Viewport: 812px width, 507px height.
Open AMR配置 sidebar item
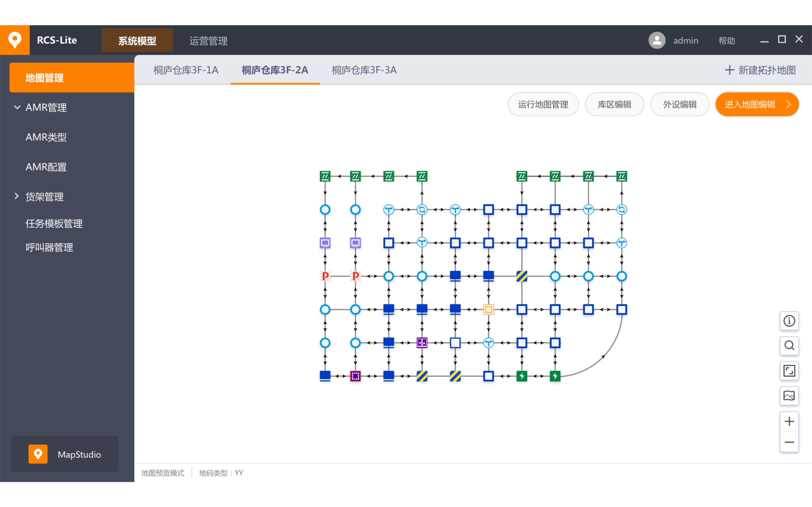pos(46,167)
